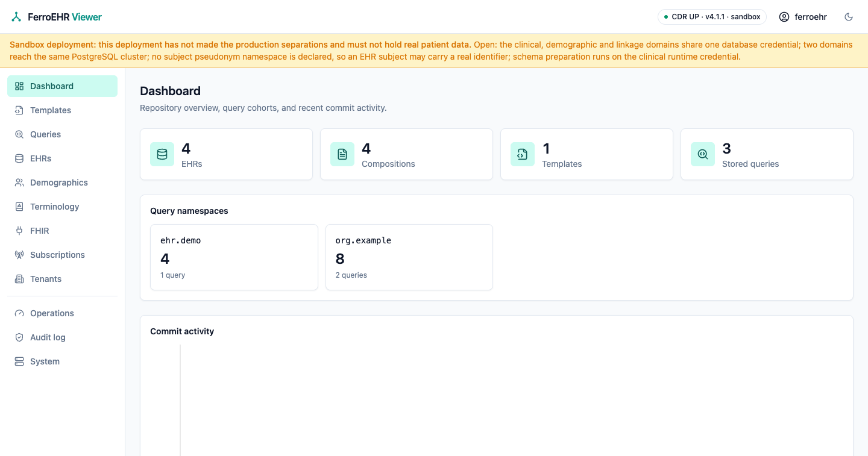This screenshot has width=868, height=456.
Task: Switch to the Audit log page
Action: (62, 337)
